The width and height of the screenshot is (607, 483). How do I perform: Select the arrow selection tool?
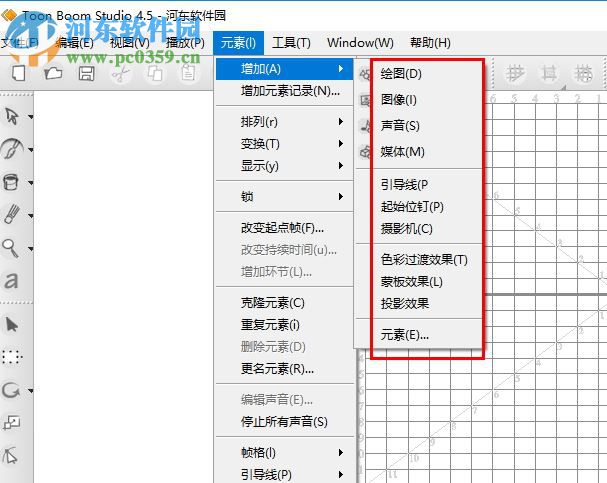12,116
